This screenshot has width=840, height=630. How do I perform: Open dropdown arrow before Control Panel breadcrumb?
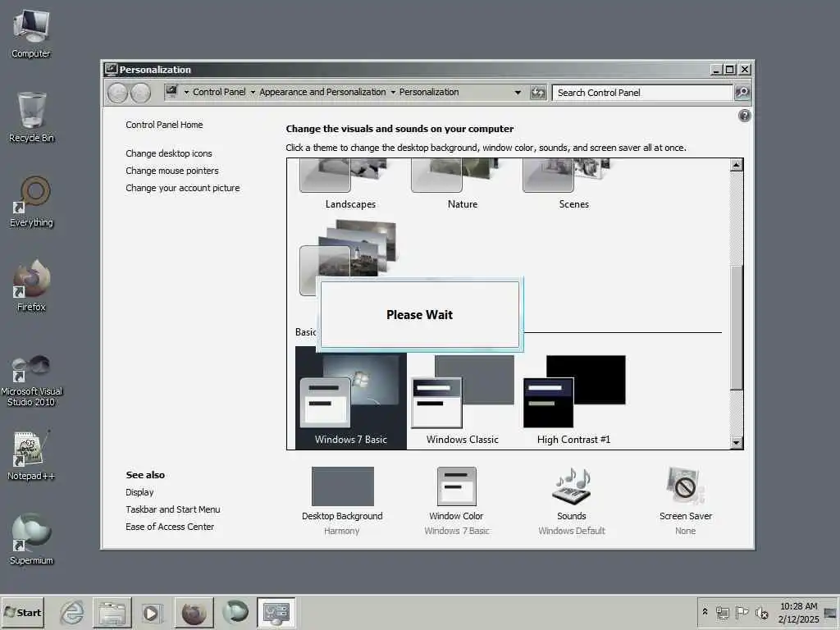186,92
